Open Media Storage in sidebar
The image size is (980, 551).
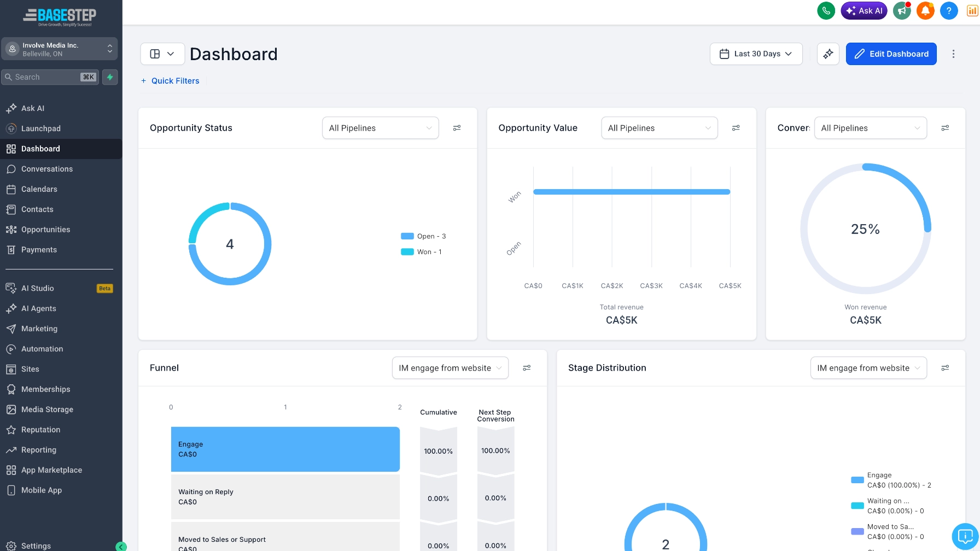pos(61,409)
